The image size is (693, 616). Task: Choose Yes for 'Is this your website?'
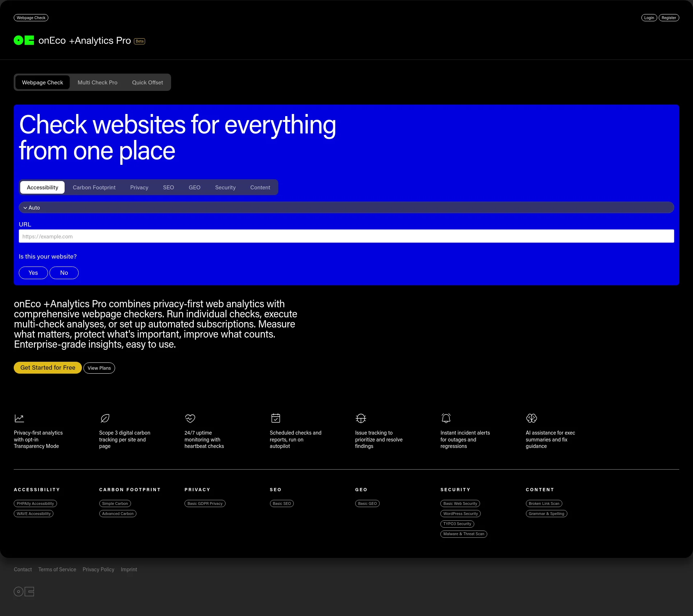[33, 273]
